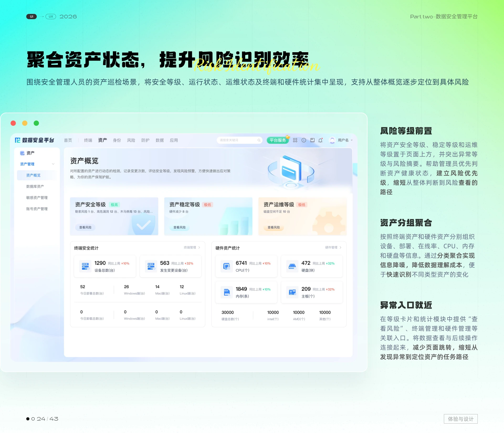Click 查看风险 in 资产稳定等级 card
This screenshot has height=433, width=504.
tap(180, 227)
